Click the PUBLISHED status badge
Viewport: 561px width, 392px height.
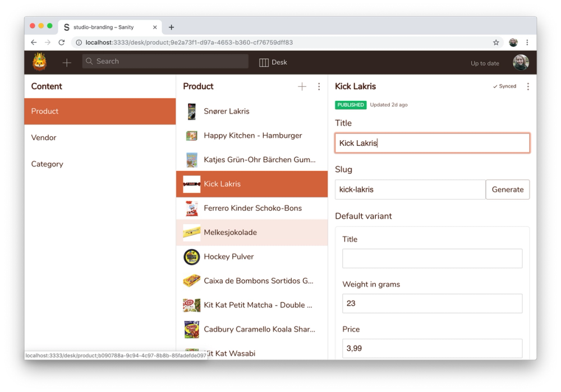(351, 105)
